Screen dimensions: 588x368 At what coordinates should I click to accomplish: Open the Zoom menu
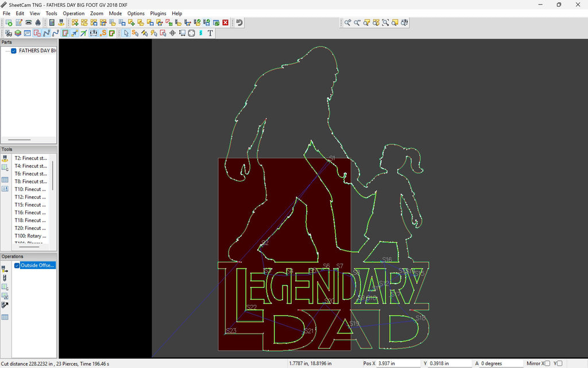(x=96, y=13)
